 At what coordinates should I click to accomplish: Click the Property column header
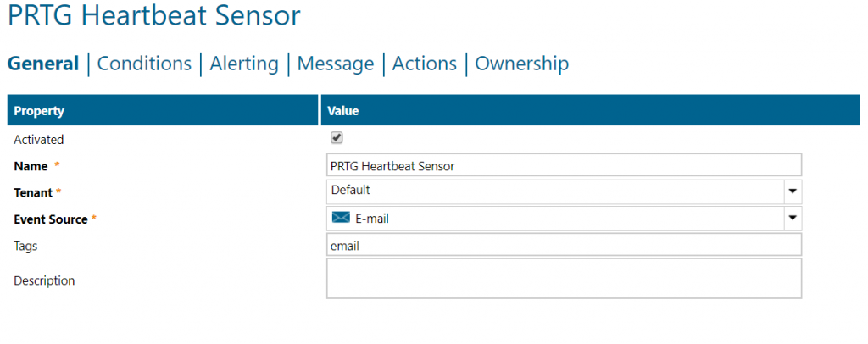(39, 111)
